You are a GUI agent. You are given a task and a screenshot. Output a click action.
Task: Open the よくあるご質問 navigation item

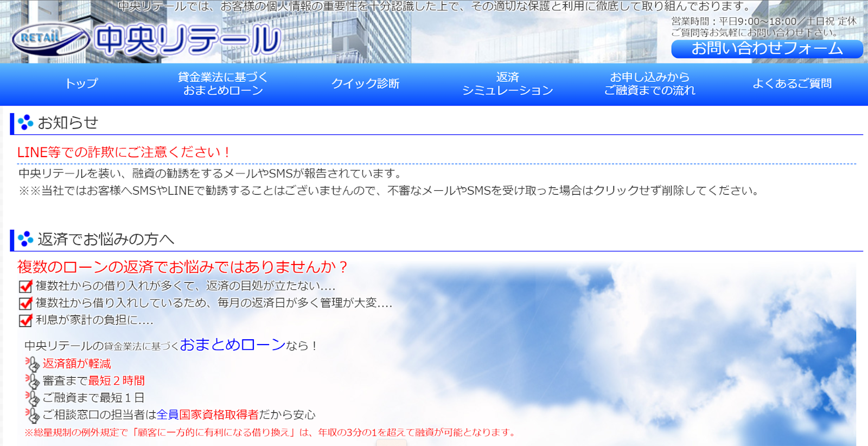coord(792,83)
